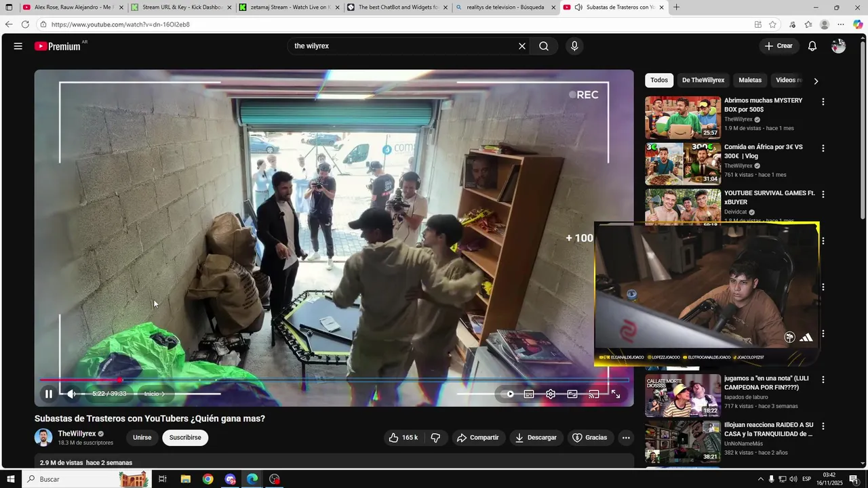Run search with the magnifier button
868x488 pixels.
pyautogui.click(x=544, y=46)
